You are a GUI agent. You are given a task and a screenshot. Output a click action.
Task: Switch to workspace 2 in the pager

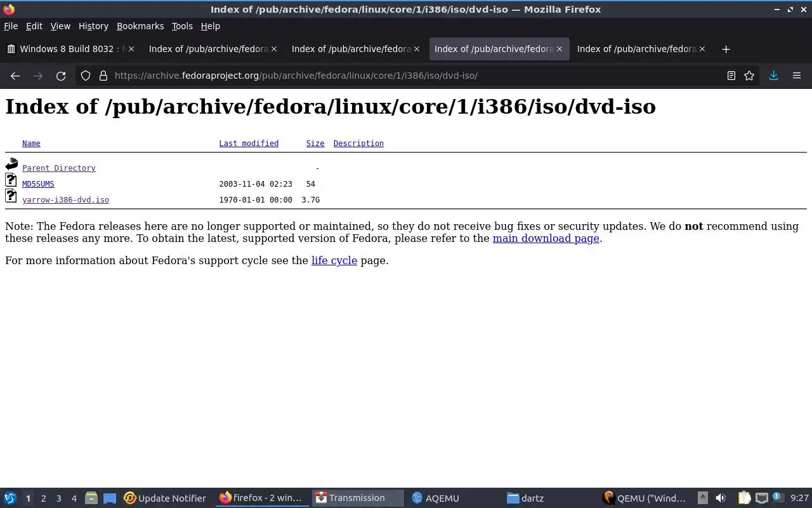point(43,498)
